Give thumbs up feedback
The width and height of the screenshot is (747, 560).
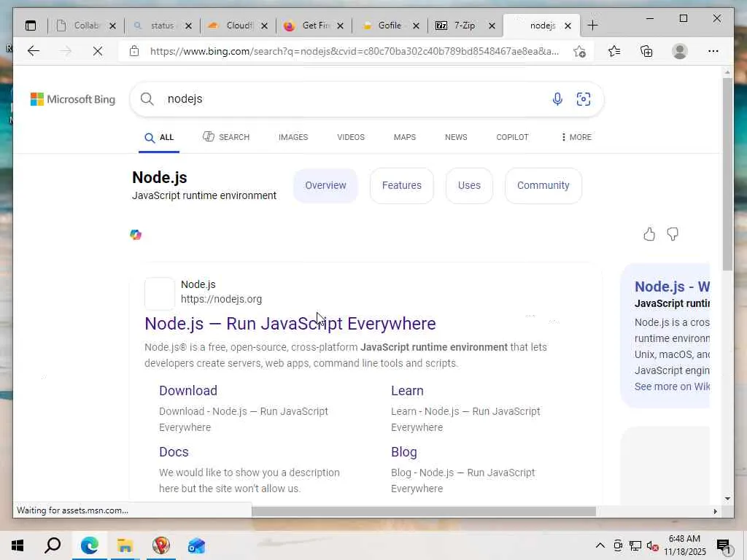click(x=649, y=234)
